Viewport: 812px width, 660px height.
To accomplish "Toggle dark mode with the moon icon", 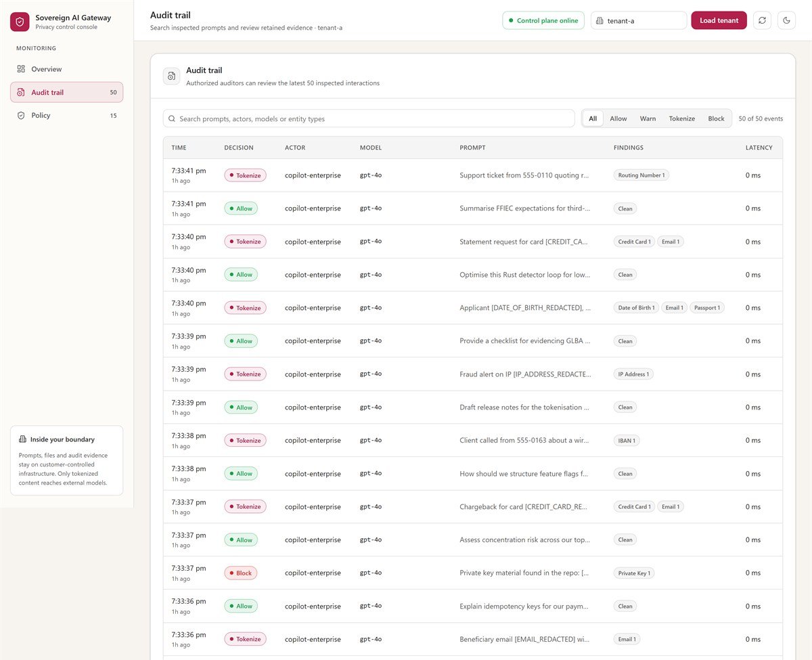I will coord(786,20).
